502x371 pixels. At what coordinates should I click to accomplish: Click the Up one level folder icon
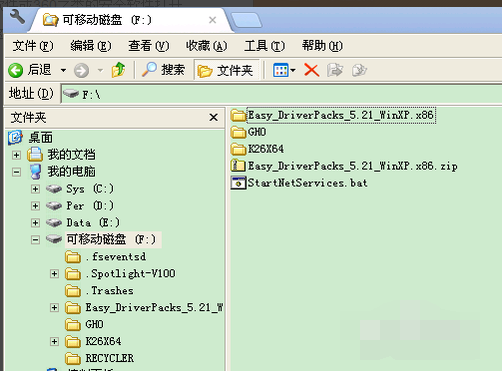(118, 70)
